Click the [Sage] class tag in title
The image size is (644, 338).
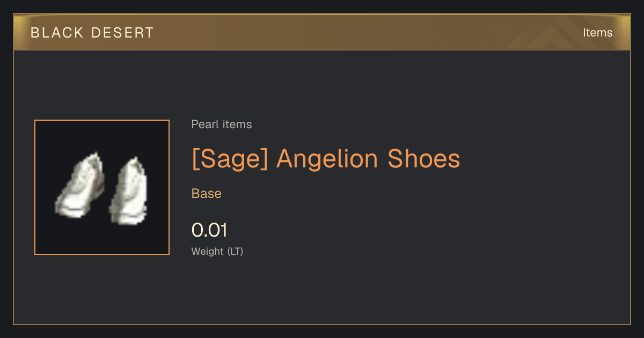click(x=230, y=159)
